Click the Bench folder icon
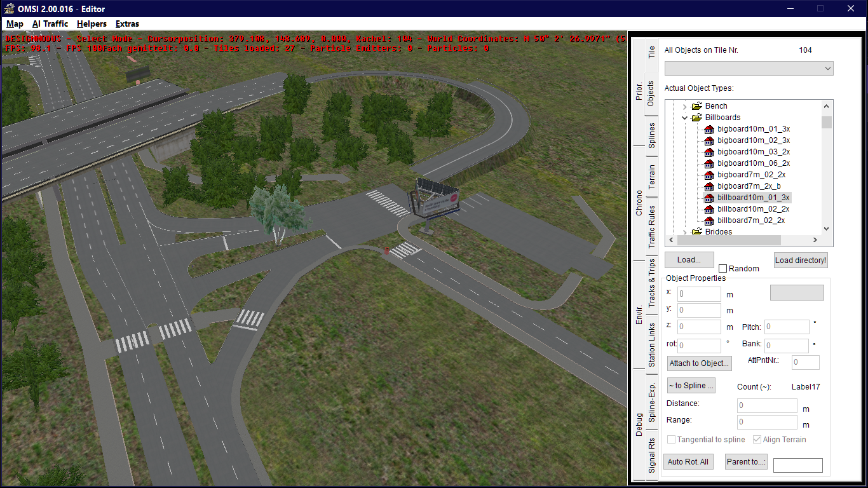This screenshot has height=488, width=868. tap(696, 106)
